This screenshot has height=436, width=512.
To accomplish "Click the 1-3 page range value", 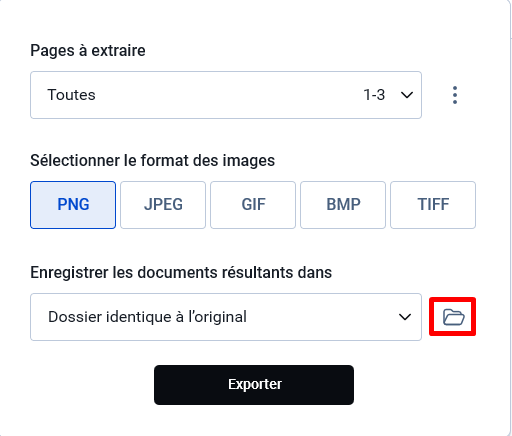I will (374, 95).
